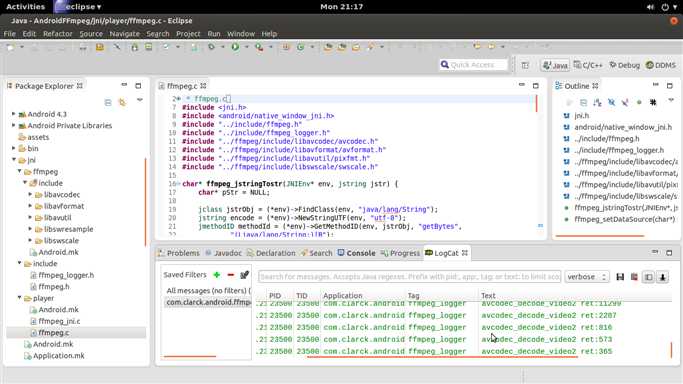Viewport: 683px width, 384px height.
Task: Switch to the Console tab
Action: coord(357,253)
